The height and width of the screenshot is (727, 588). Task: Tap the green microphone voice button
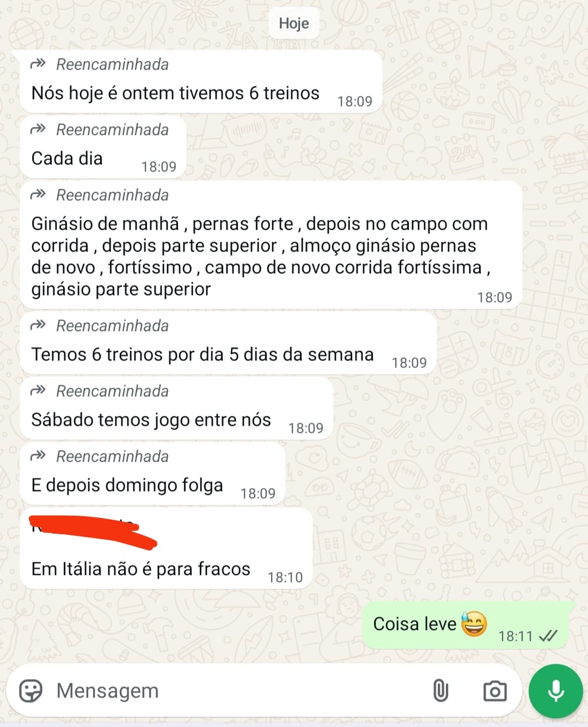tap(556, 691)
